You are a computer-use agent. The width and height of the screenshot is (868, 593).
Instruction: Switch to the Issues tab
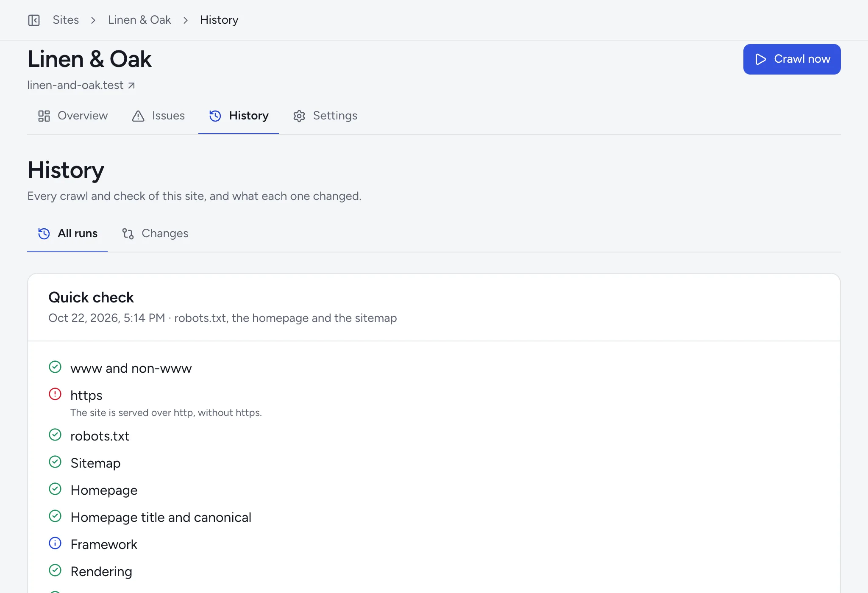coord(158,116)
